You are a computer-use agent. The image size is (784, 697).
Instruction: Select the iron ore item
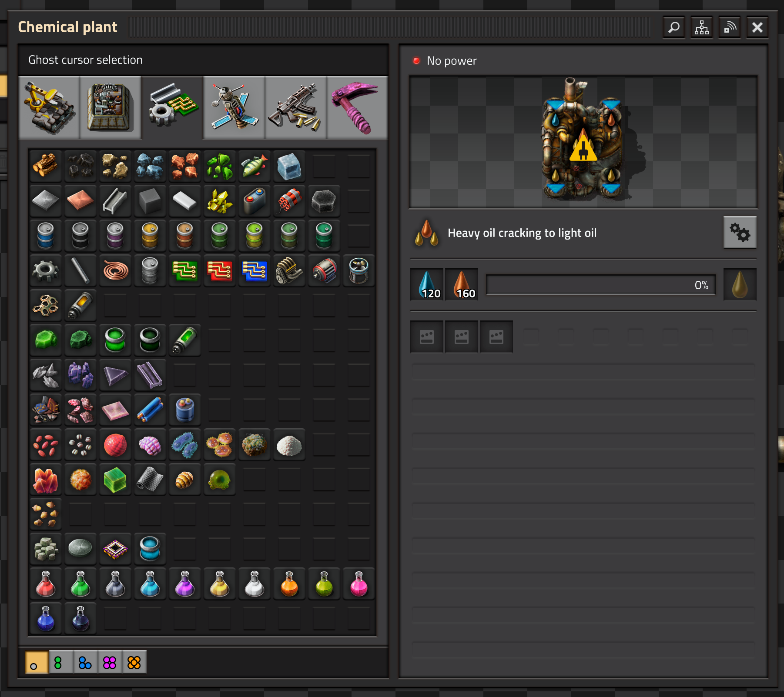150,166
